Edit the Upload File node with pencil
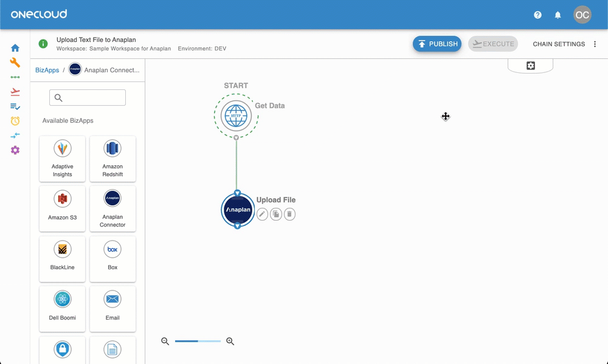 coord(262,214)
